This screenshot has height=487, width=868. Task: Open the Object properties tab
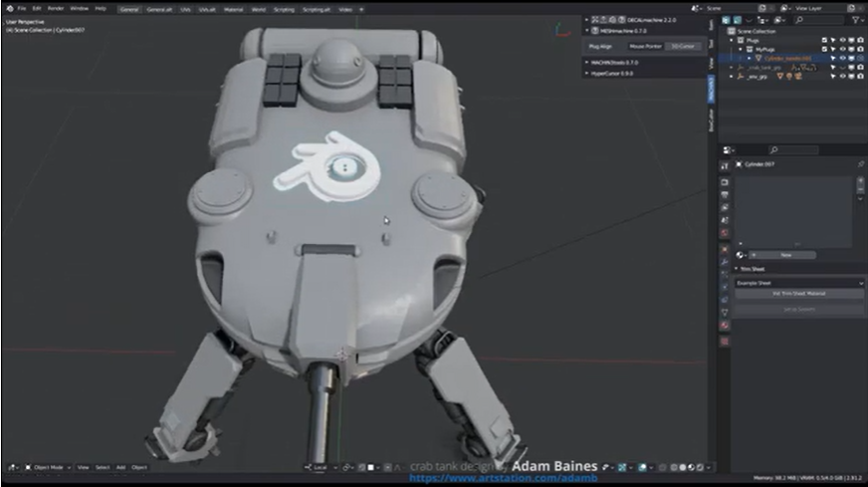(x=725, y=249)
